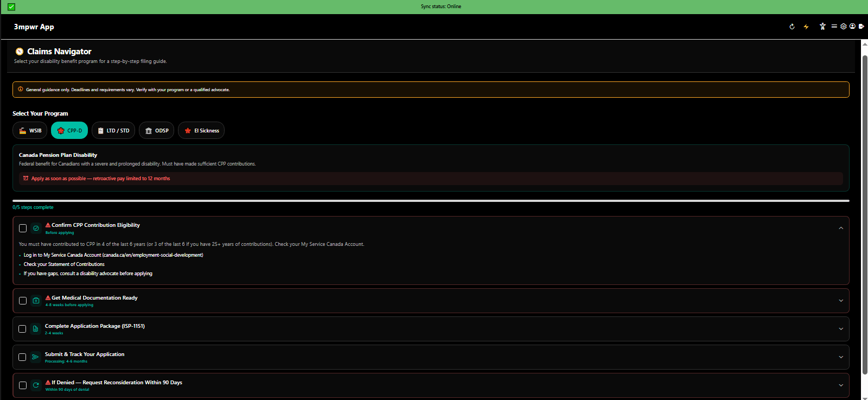
Task: Open settings via the gear icon
Action: coord(844,26)
